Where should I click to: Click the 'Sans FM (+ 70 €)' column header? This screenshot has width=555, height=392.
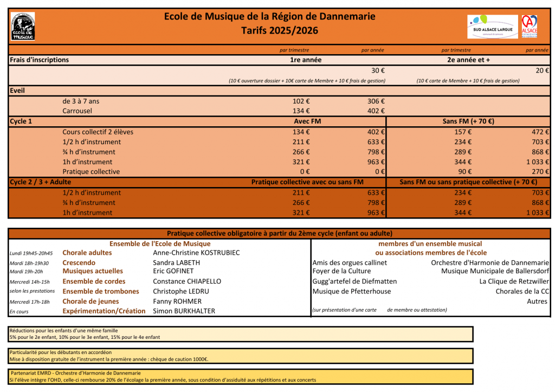468,121
